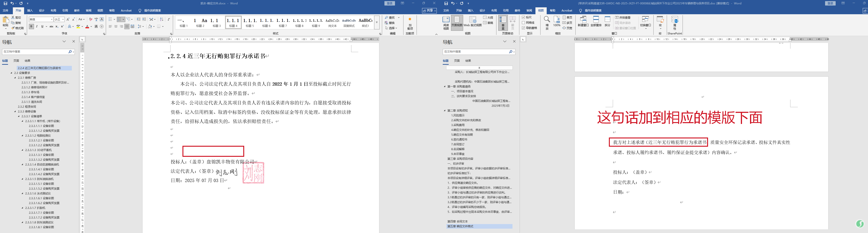Click the 共享 share button in left Word
Image resolution: width=868 pixels, height=233 pixels.
[429, 11]
